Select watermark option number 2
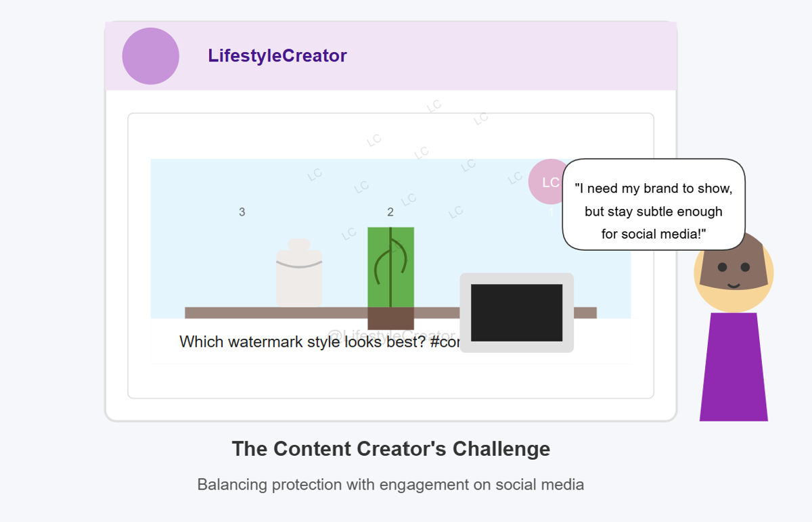The image size is (812, 522). point(390,212)
